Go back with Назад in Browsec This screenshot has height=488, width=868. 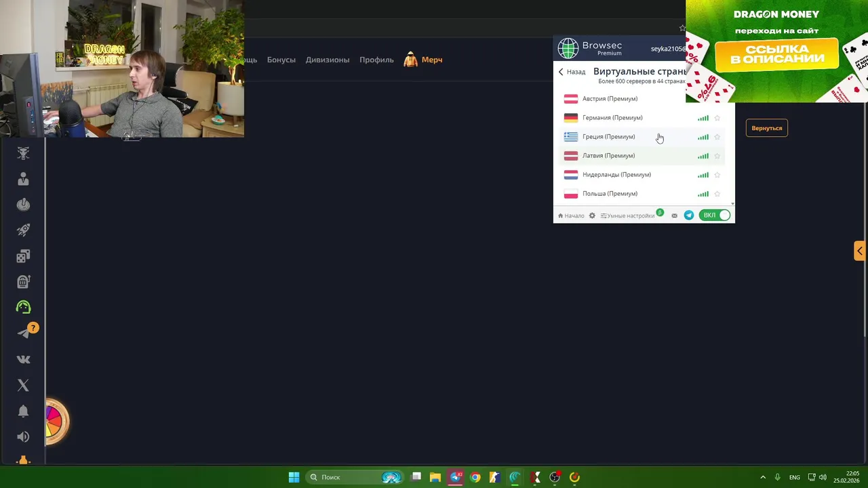tap(572, 72)
